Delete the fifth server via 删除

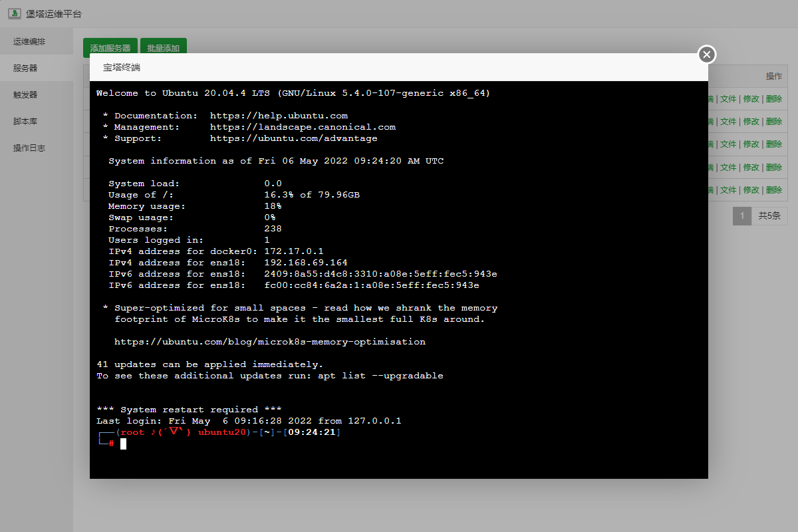pos(773,190)
